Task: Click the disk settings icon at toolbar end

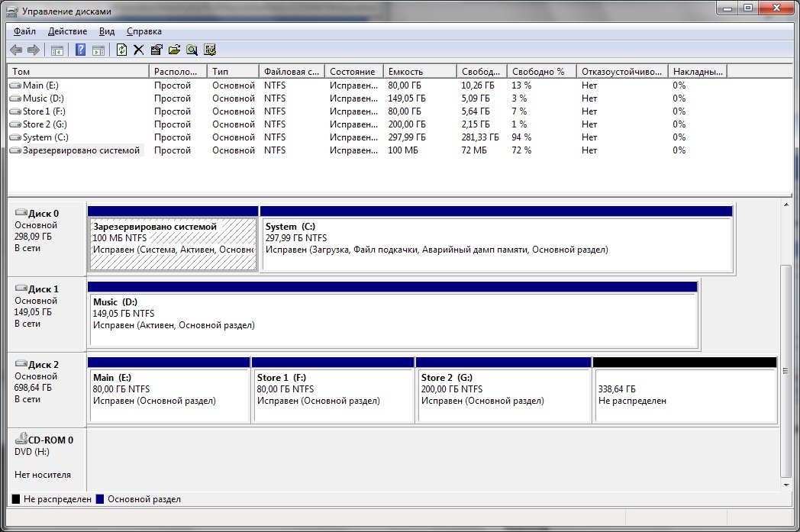Action: point(210,50)
